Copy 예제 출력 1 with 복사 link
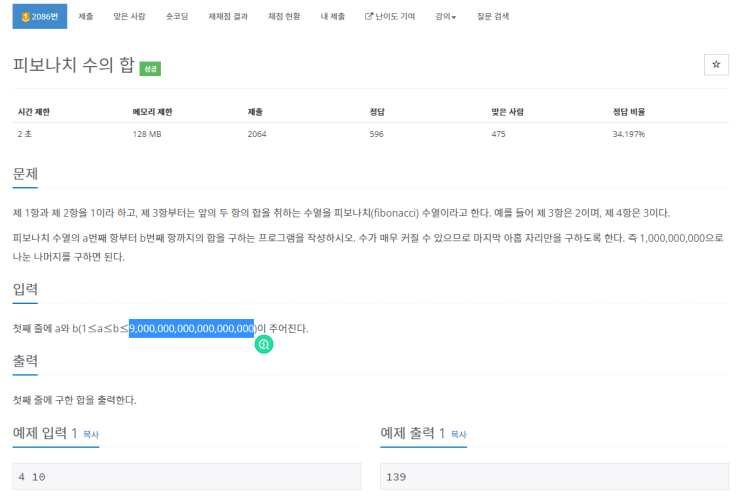743x498 pixels. click(459, 434)
